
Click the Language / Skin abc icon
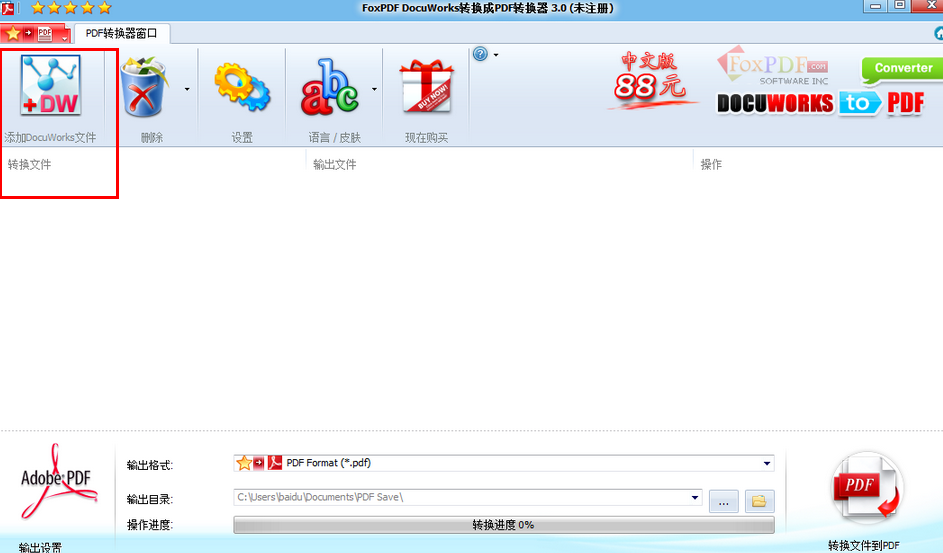click(x=330, y=87)
